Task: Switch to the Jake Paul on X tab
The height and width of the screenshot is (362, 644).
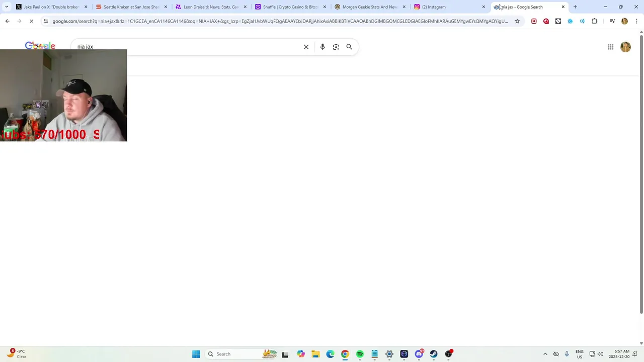Action: (x=51, y=7)
